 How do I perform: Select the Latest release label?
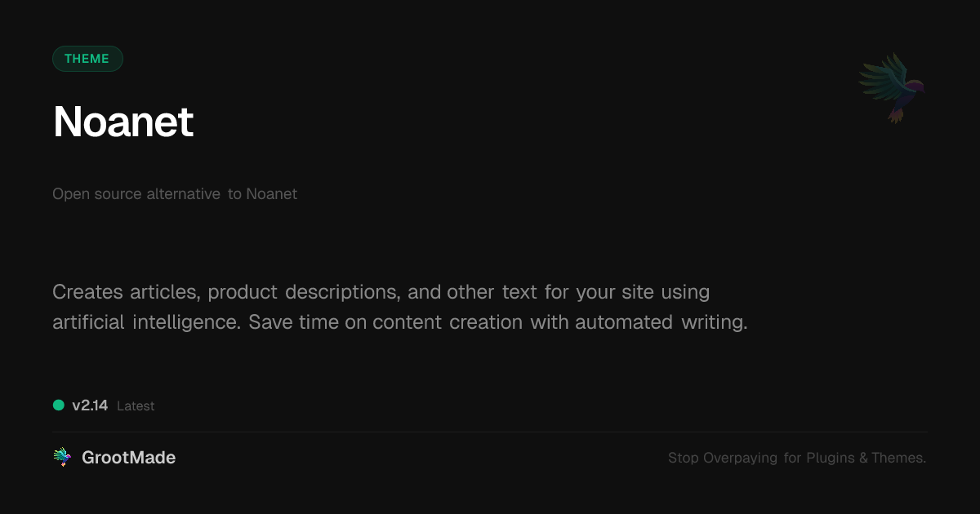[x=136, y=406]
